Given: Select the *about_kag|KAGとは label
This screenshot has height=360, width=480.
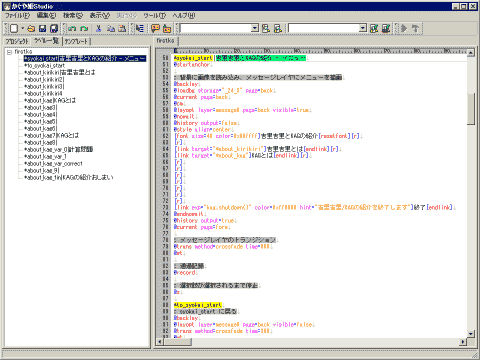Looking at the screenshot, I should tap(50, 100).
